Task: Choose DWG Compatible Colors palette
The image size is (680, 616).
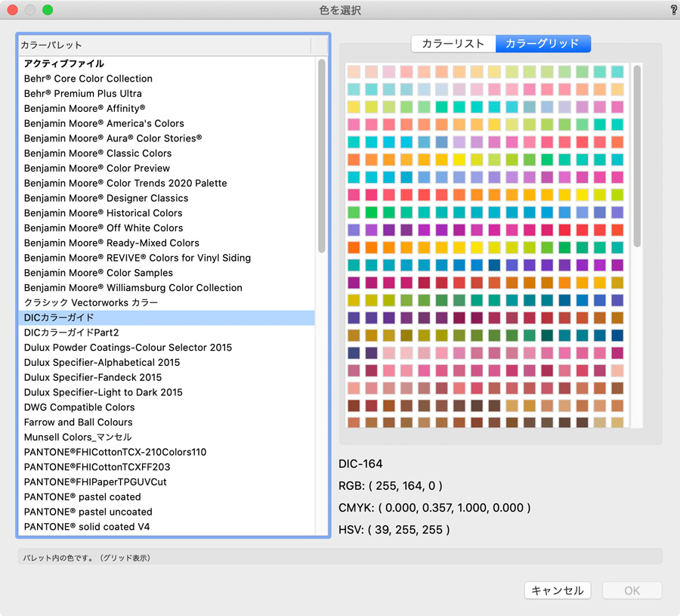Action: [x=166, y=407]
